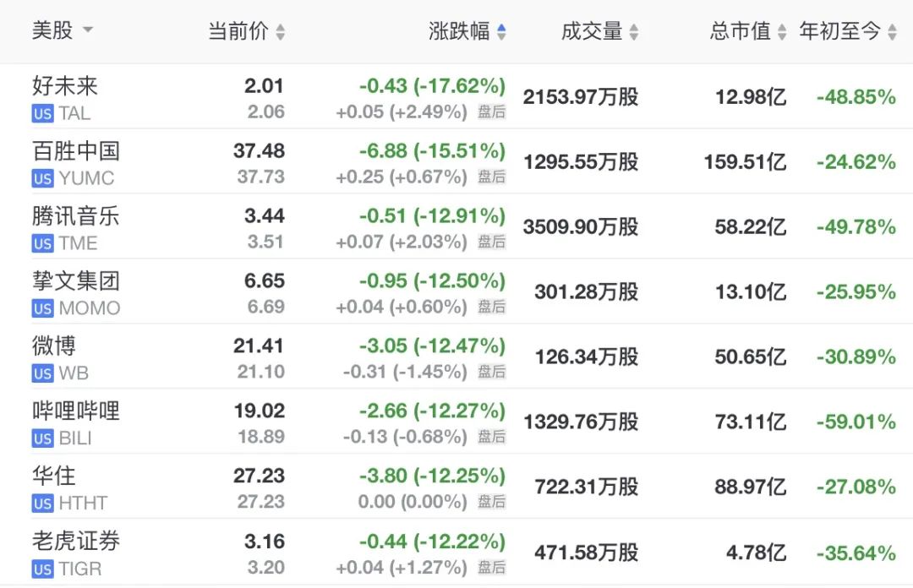Open the 百胜中国 stock row
Image resolution: width=913 pixels, height=588 pixels.
456,161
